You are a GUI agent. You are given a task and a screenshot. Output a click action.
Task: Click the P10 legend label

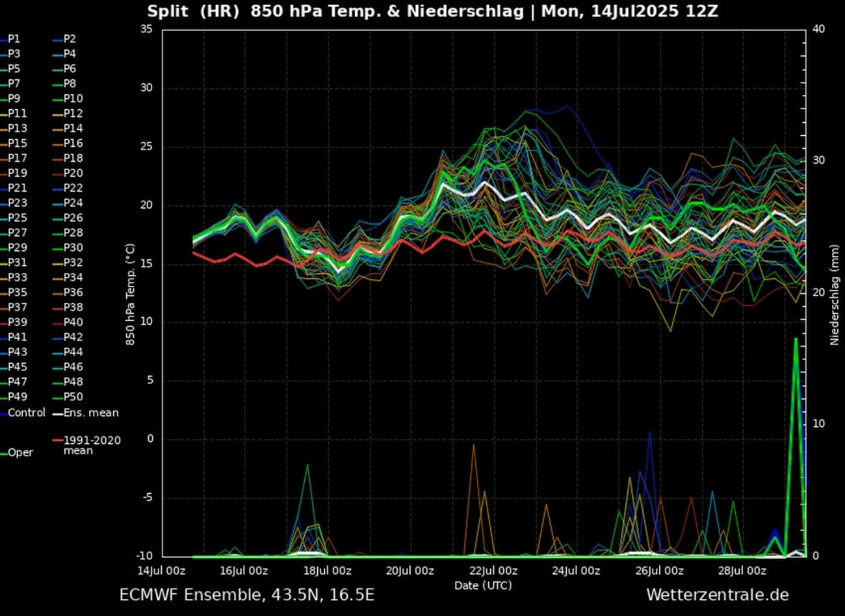[72, 99]
